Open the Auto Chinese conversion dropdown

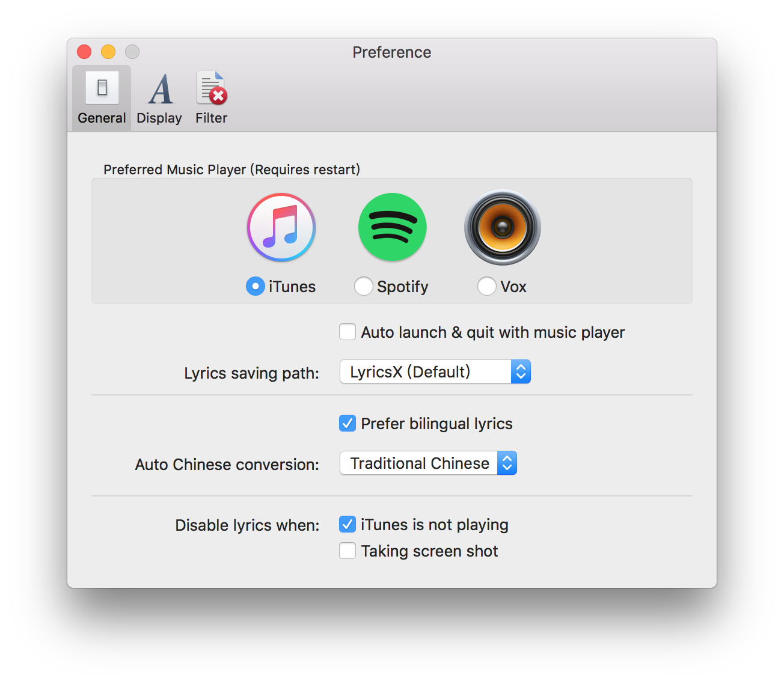click(429, 463)
